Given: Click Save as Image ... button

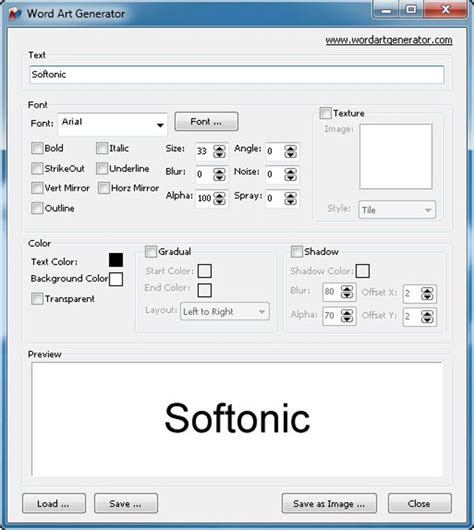Looking at the screenshot, I should (329, 503).
